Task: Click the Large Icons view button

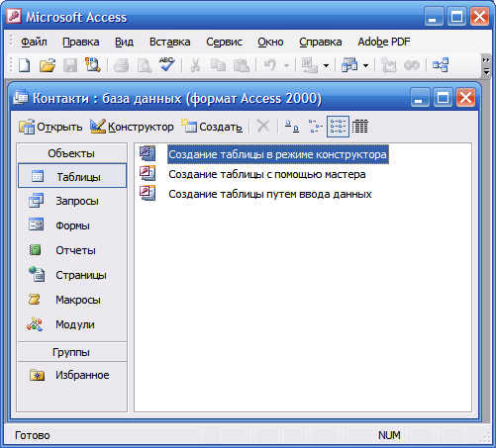Action: [292, 127]
